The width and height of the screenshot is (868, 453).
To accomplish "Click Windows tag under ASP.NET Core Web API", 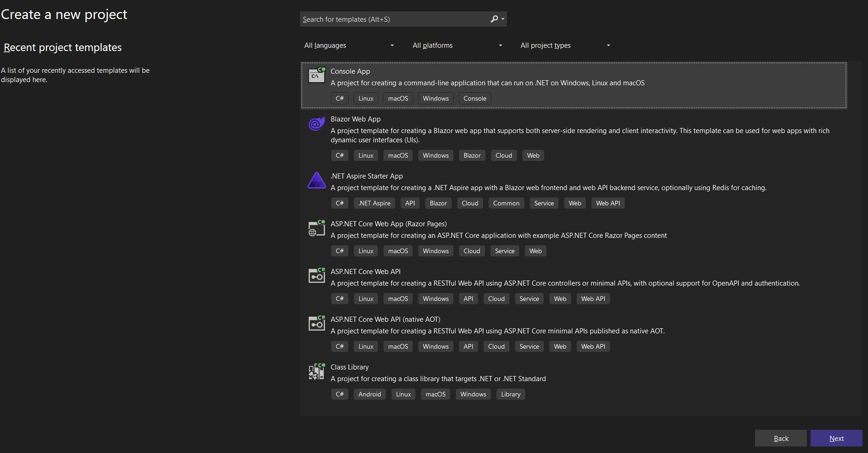I will pyautogui.click(x=435, y=299).
